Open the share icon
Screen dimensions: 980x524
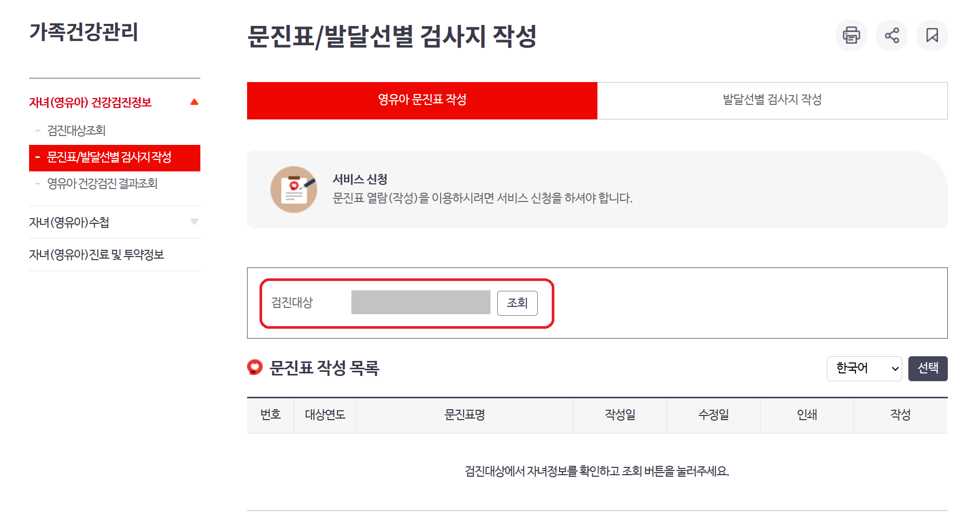point(892,35)
